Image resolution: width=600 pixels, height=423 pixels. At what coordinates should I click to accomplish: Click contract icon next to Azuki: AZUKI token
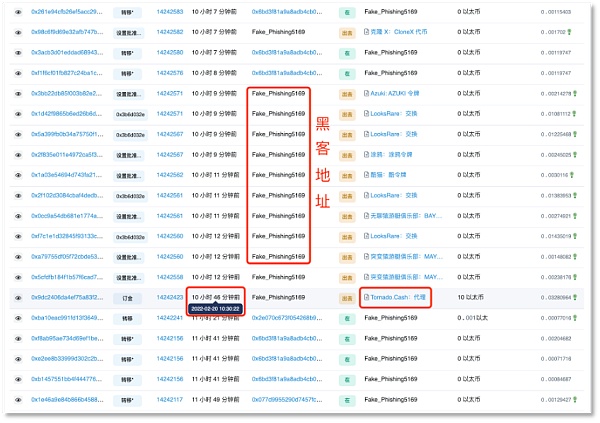click(366, 92)
